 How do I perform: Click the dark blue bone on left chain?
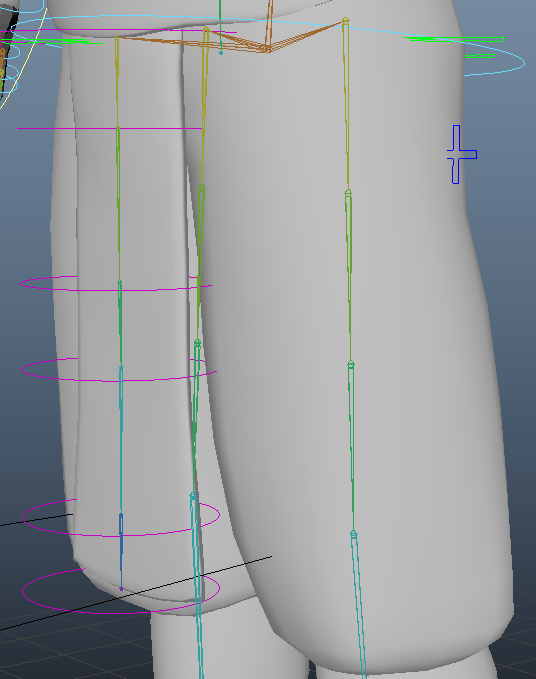(121, 533)
